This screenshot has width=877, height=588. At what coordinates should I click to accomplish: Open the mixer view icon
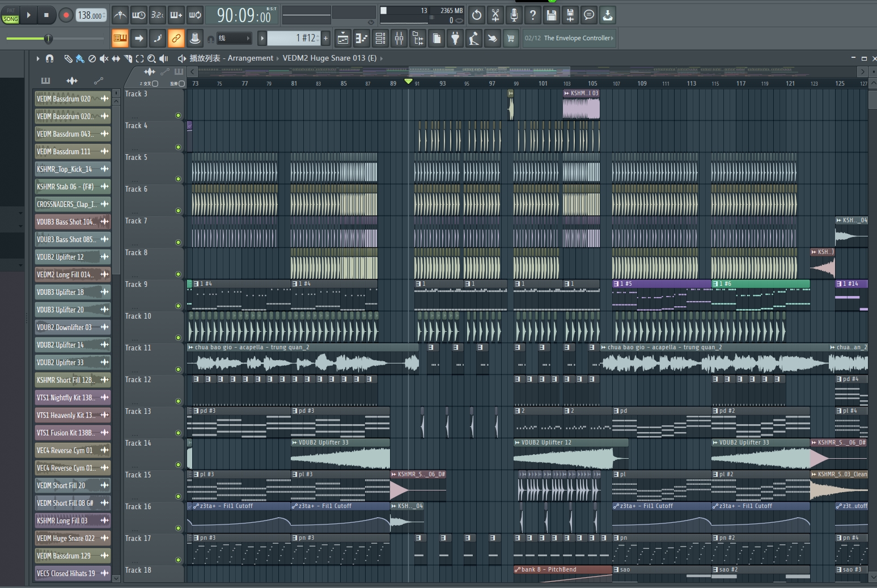pos(399,39)
